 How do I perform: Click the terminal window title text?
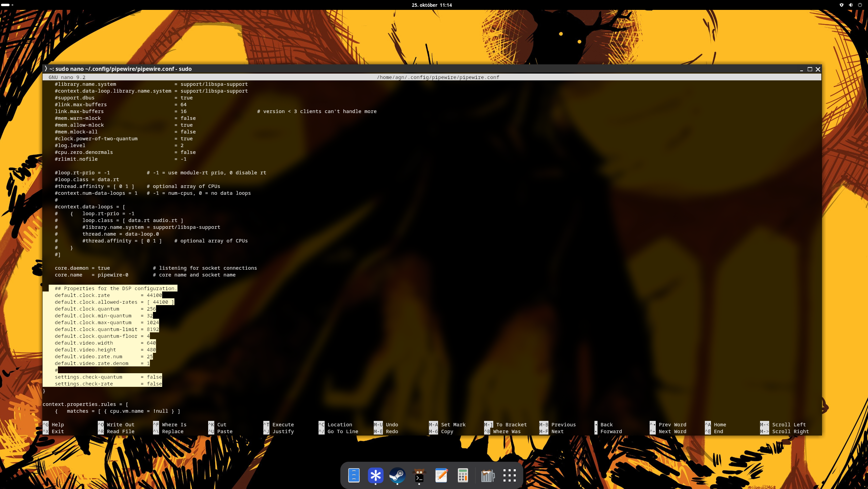pyautogui.click(x=120, y=69)
